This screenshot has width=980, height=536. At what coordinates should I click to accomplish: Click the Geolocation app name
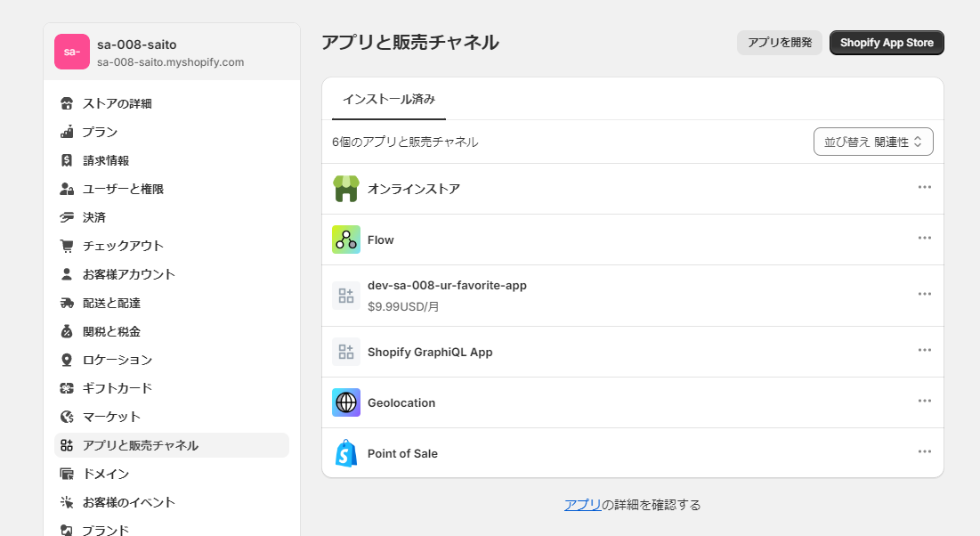click(x=401, y=402)
